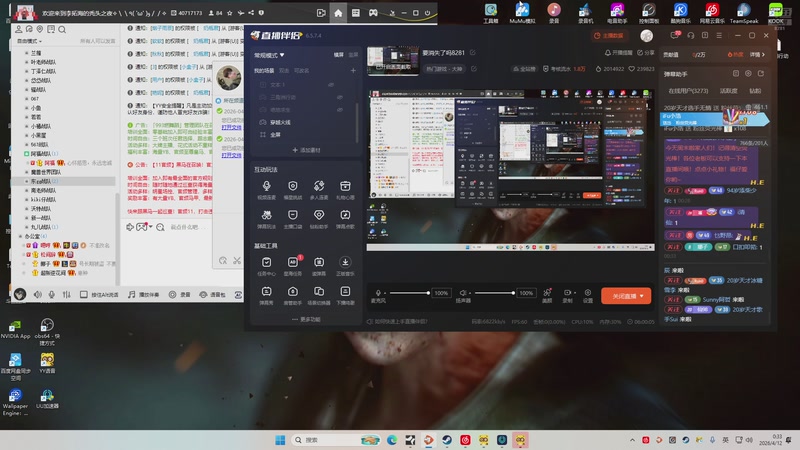Toggle YY speaker icon in bottom bar

click(38, 294)
